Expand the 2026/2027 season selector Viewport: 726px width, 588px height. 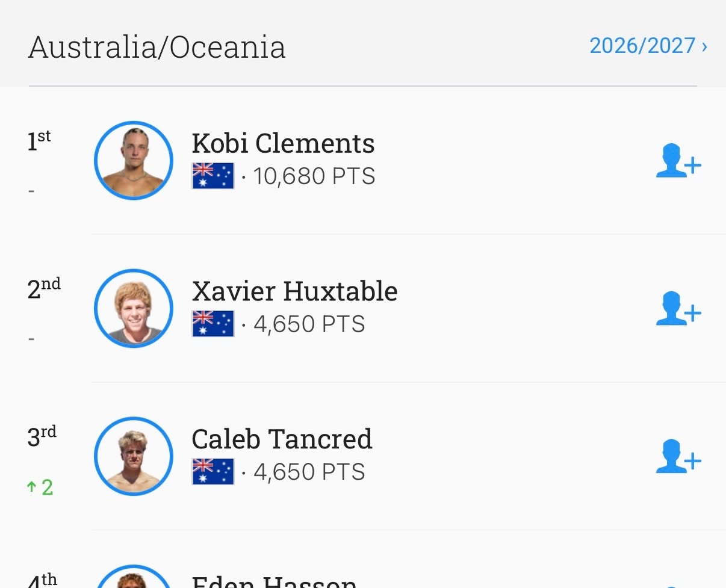(648, 46)
